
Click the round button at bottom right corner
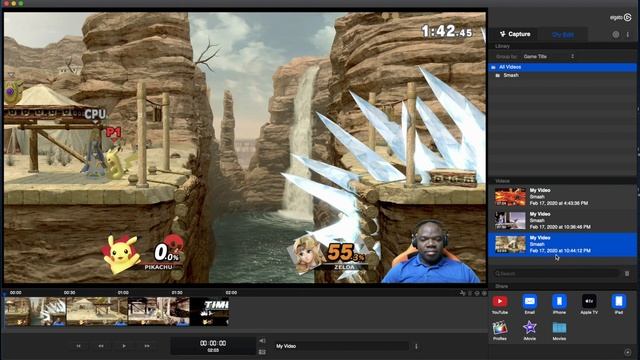(x=628, y=352)
